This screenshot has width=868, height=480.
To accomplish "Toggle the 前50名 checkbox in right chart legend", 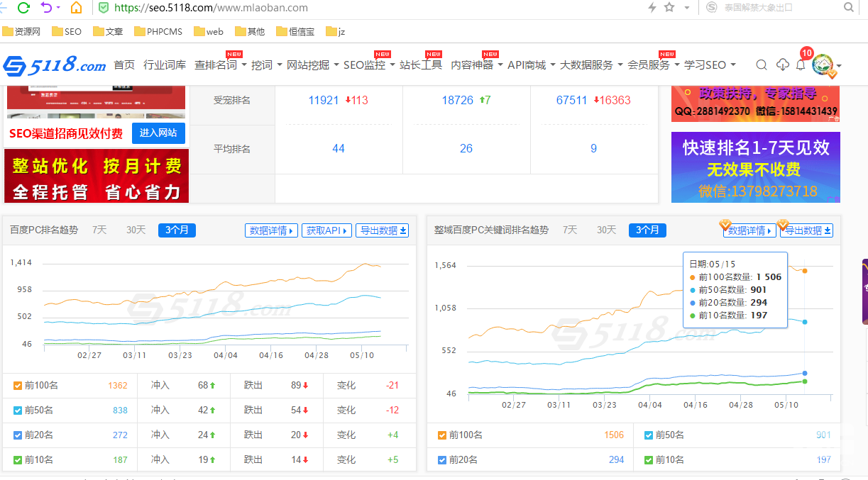I will click(x=649, y=435).
